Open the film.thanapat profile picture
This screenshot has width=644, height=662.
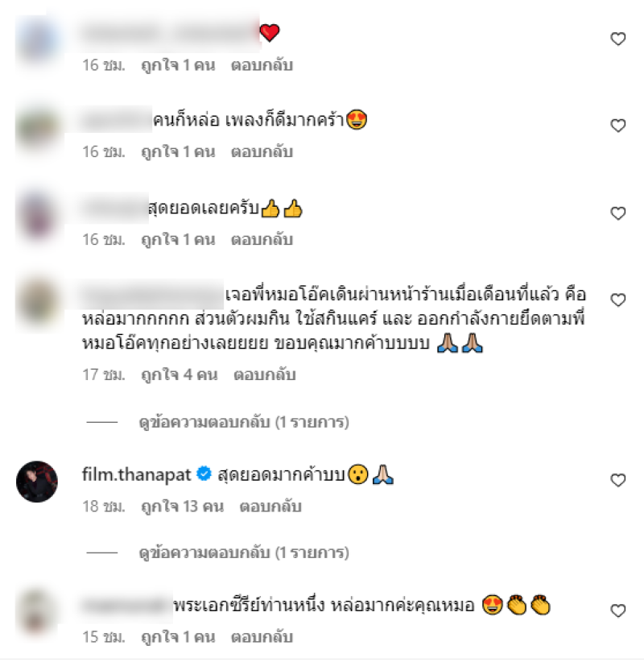tap(37, 482)
